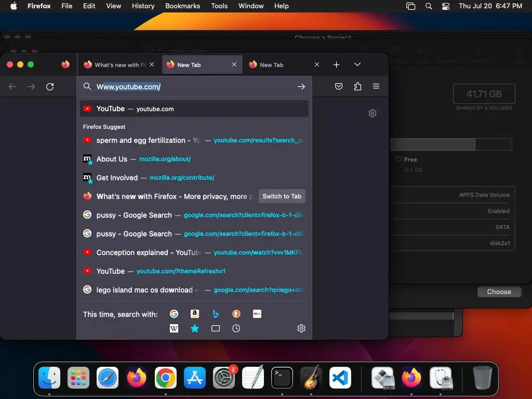
Task: Search in open Tabs using the tab icon
Action: [x=216, y=328]
